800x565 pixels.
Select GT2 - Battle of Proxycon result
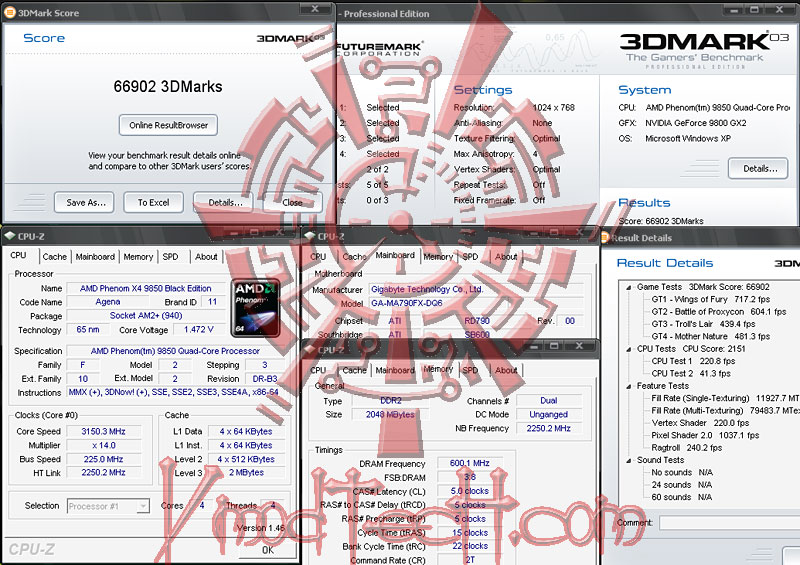click(719, 311)
